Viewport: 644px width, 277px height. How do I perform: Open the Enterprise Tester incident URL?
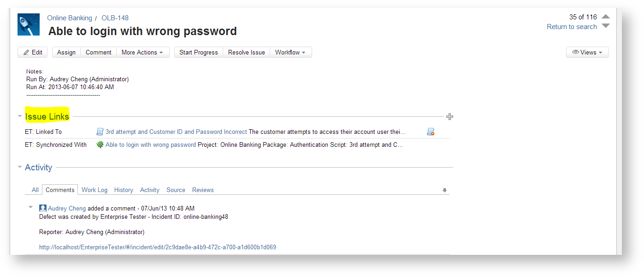158,247
